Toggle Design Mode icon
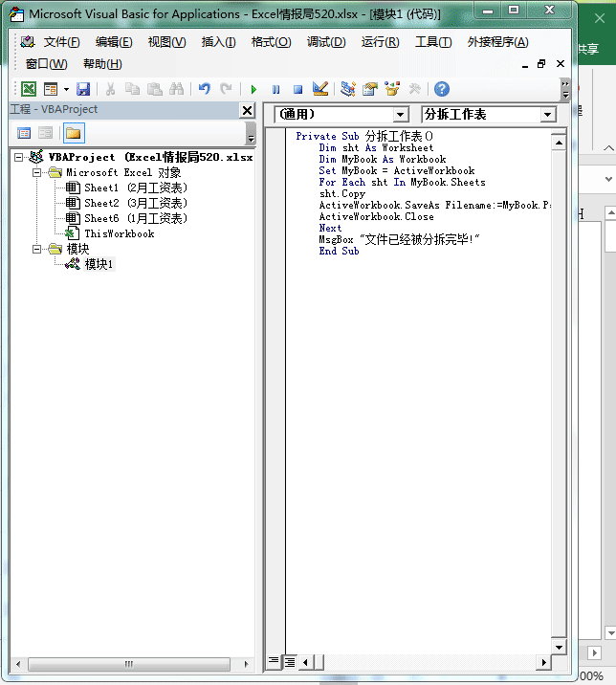Image resolution: width=616 pixels, height=685 pixels. (320, 89)
